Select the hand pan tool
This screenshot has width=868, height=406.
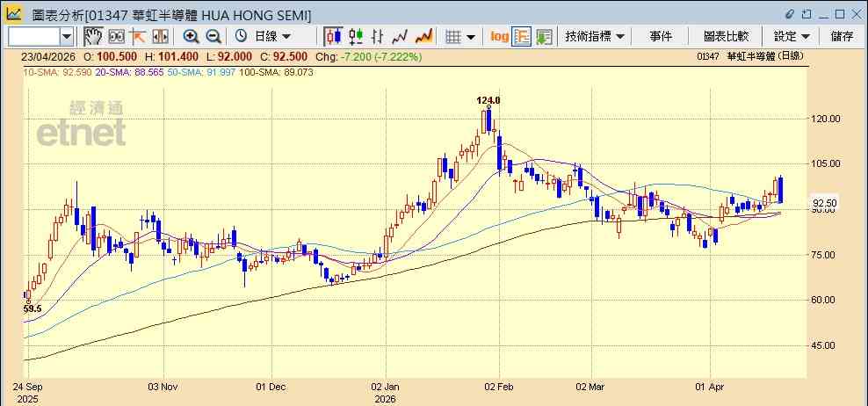[93, 37]
